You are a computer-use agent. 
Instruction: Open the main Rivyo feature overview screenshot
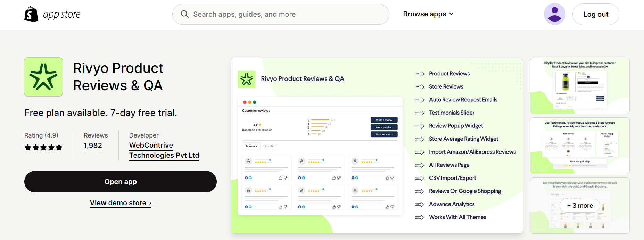[377, 146]
